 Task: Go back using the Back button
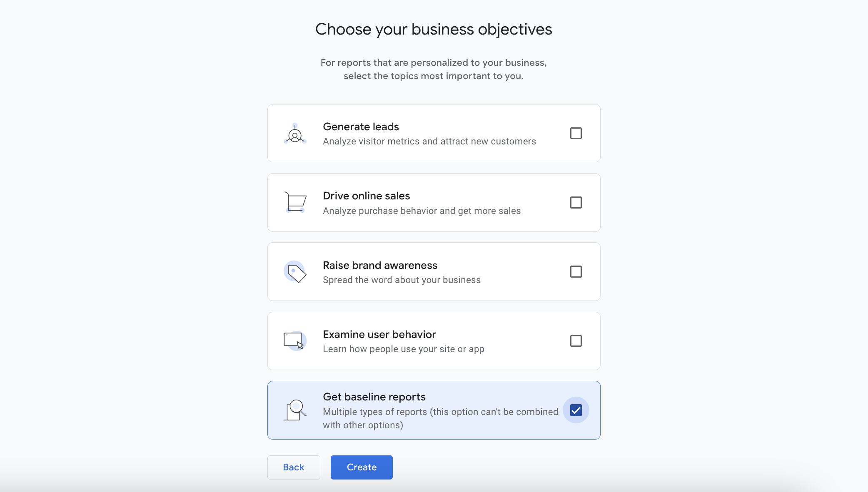(294, 467)
